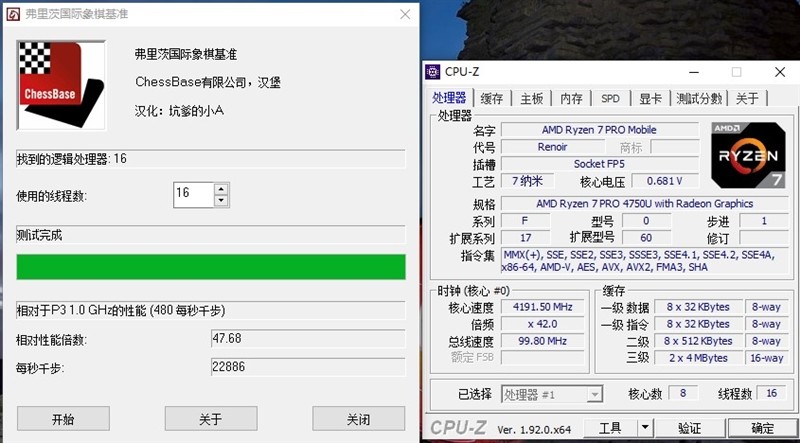This screenshot has width=800, height=443.
Task: Click the relative performance value 47.68
Action: pos(308,338)
